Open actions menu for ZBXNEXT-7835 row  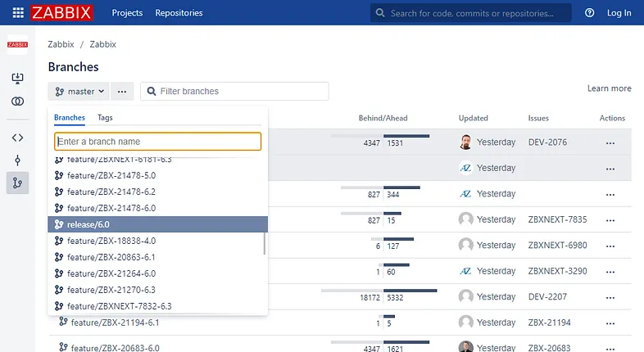[x=610, y=220]
